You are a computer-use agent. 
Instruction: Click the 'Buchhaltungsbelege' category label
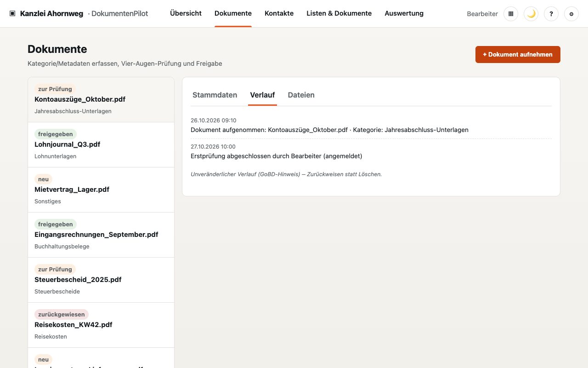pos(62,247)
